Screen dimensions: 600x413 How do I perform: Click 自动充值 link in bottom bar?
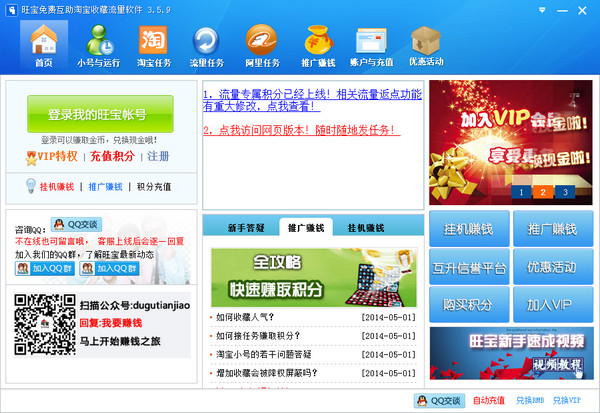coord(489,400)
